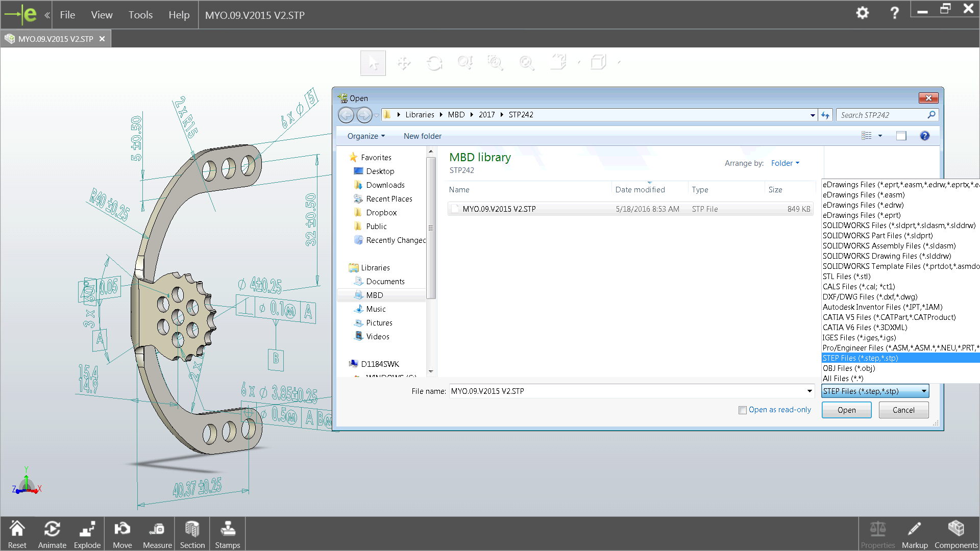
Task: Click the Downloads folder in Favorites
Action: tap(385, 185)
